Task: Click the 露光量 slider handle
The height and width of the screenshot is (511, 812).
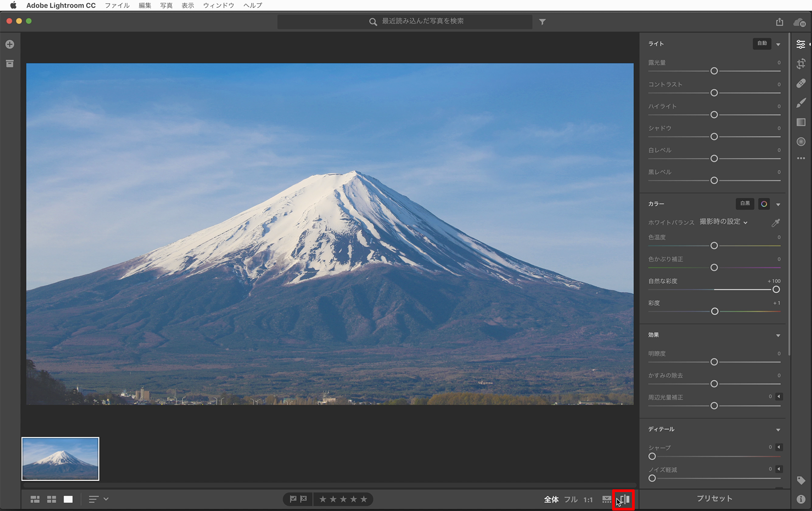Action: (714, 71)
